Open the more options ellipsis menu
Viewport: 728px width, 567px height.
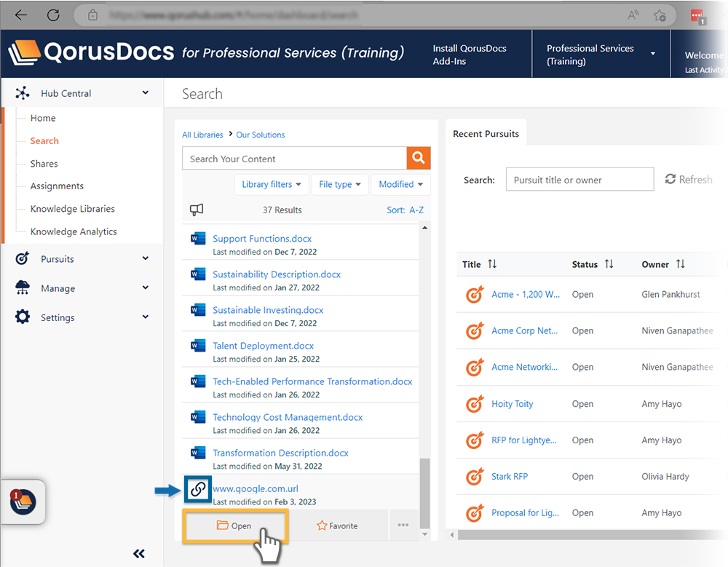coord(403,526)
